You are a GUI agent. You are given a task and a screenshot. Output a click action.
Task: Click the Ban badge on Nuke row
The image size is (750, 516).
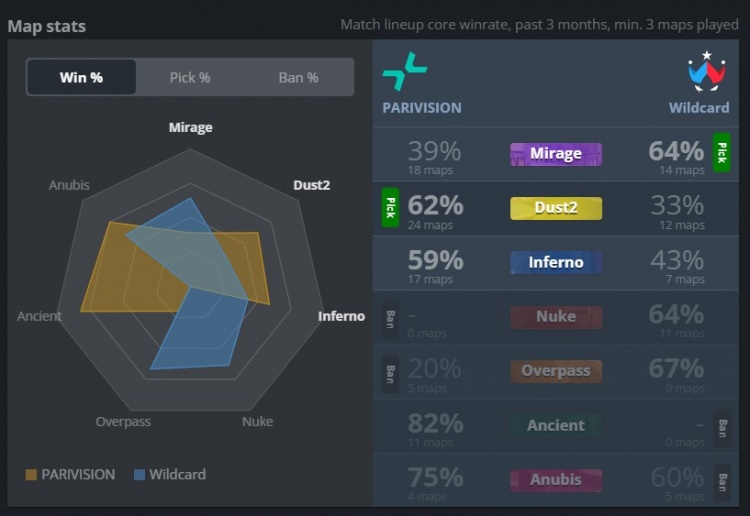point(390,317)
